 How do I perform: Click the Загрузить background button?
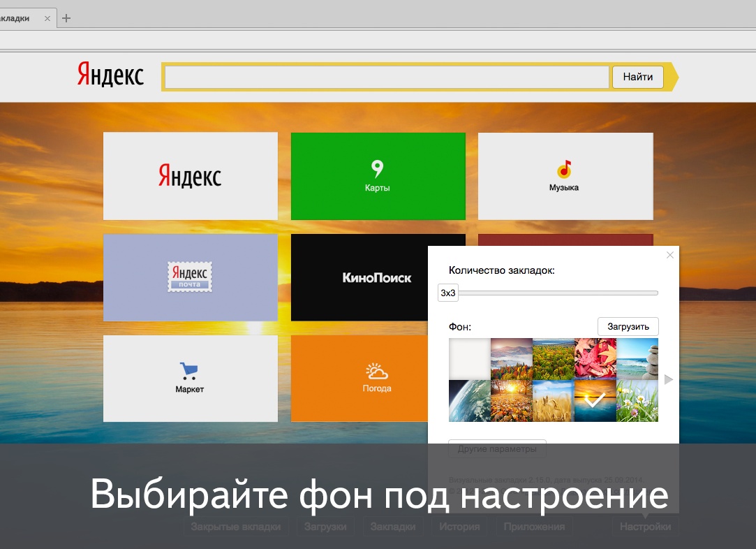point(628,327)
